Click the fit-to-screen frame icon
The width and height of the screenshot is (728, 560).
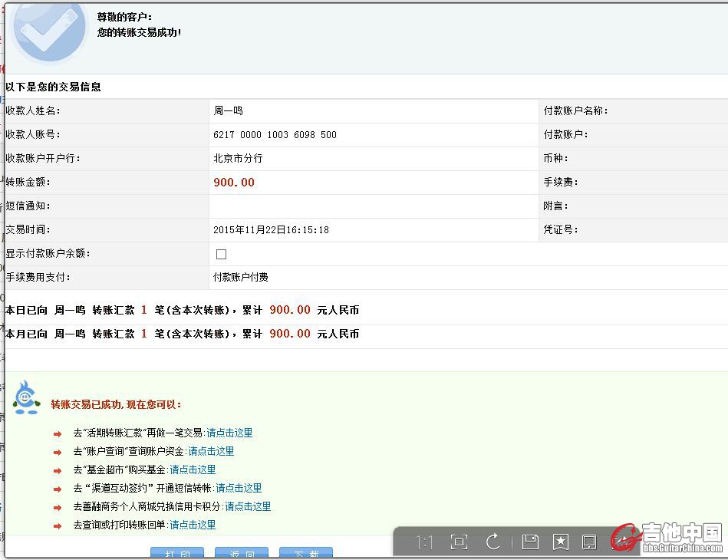pyautogui.click(x=459, y=543)
